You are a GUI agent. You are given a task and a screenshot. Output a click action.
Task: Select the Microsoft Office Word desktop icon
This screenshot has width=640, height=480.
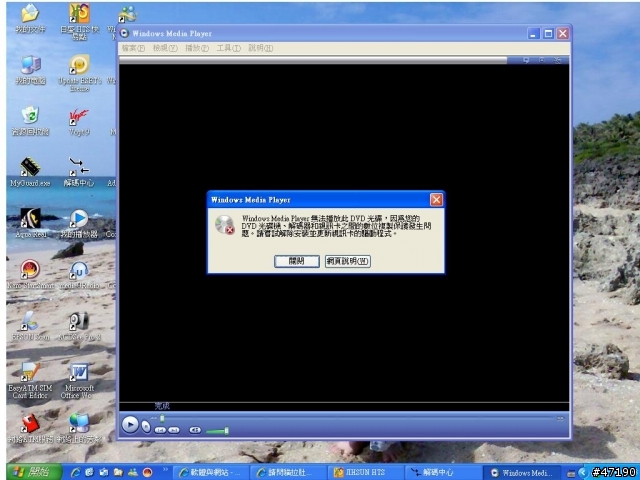point(79,380)
